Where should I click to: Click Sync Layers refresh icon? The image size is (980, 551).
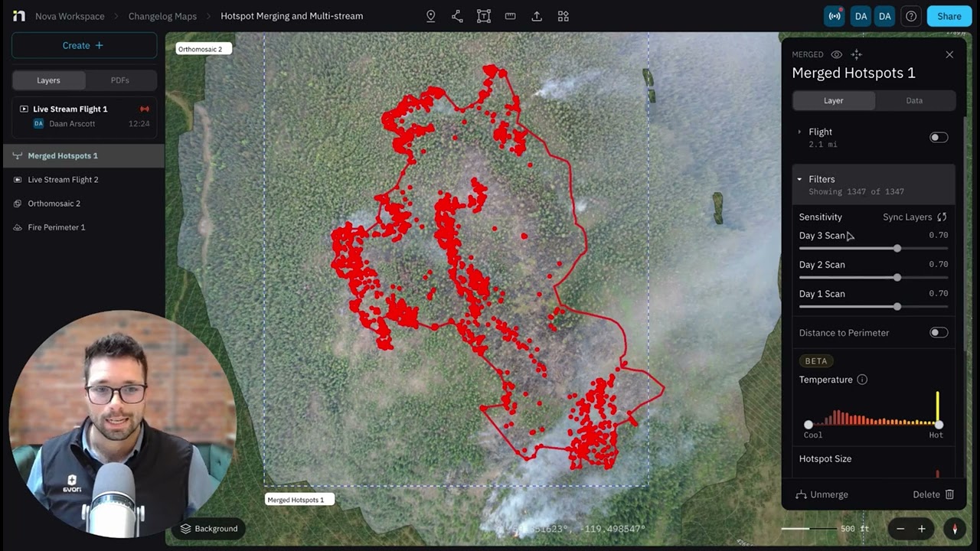(x=942, y=217)
